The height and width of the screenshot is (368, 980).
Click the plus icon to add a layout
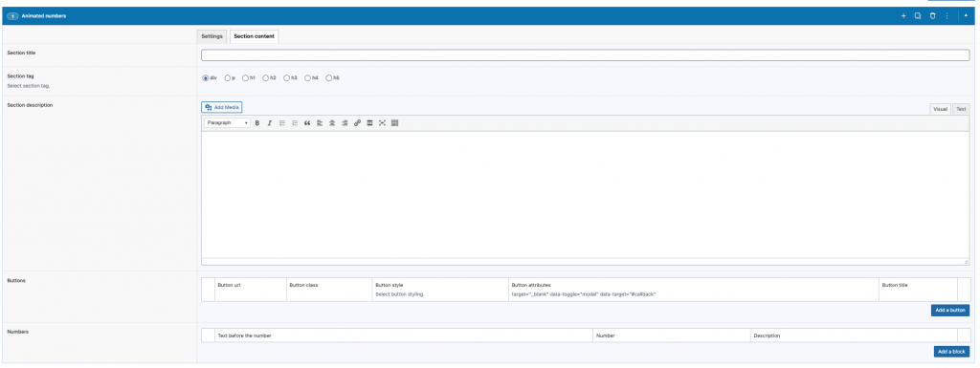(x=903, y=16)
